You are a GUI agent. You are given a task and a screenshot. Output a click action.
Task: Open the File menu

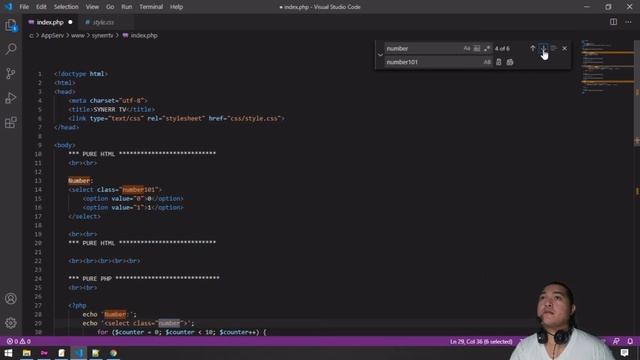click(x=24, y=7)
